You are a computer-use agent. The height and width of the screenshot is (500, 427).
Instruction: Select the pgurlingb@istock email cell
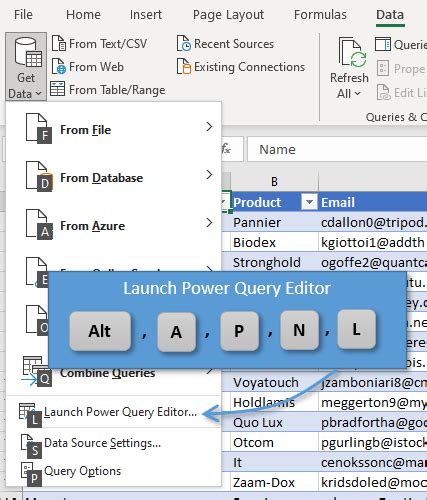(373, 442)
